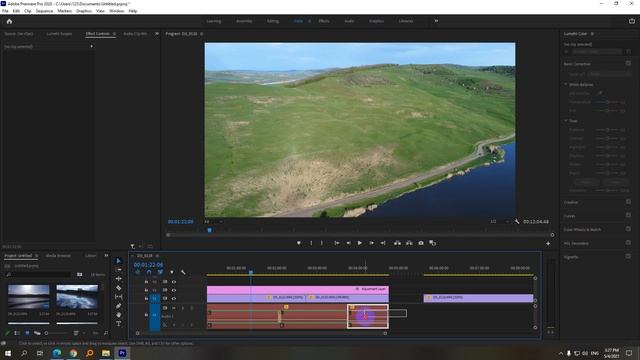
Task: Select the Pen tool
Action: (x=118, y=306)
